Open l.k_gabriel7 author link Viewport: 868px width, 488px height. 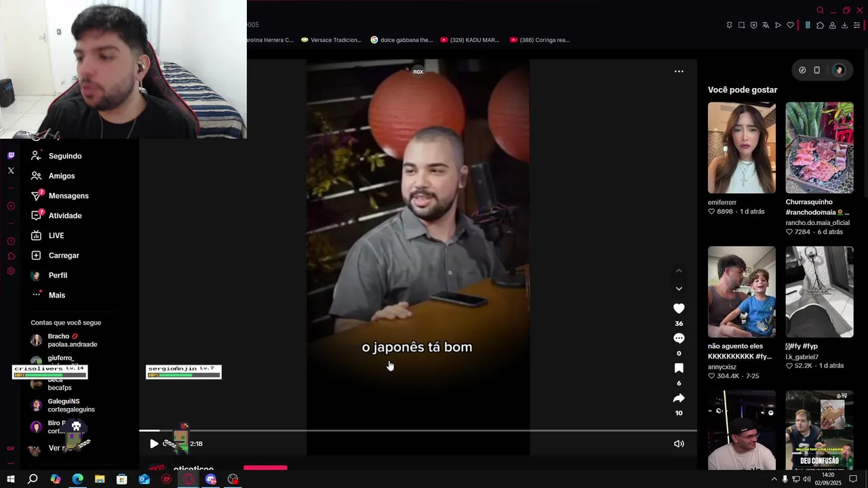(x=802, y=357)
